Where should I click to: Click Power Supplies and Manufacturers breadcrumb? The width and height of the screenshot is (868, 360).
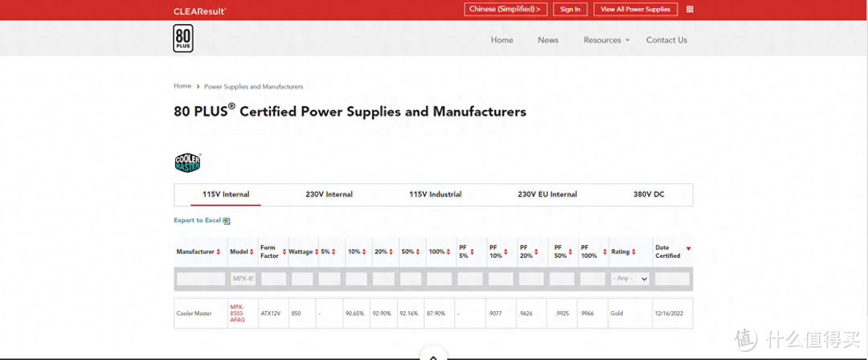click(x=253, y=87)
